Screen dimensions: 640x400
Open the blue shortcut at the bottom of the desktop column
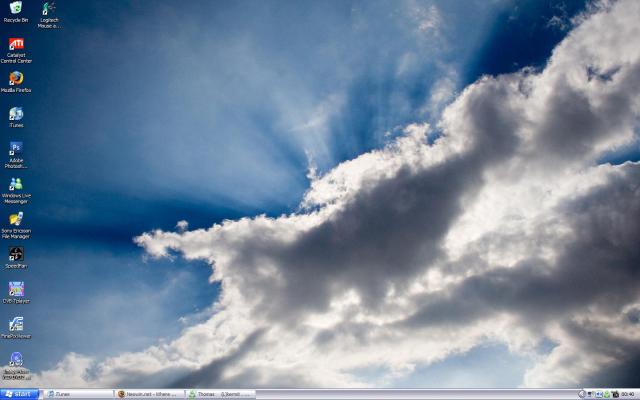(x=16, y=365)
